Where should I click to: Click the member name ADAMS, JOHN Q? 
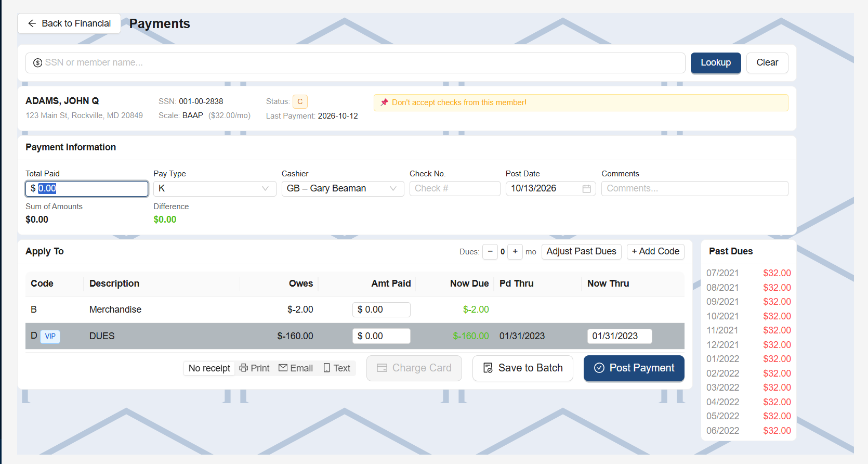coord(62,101)
